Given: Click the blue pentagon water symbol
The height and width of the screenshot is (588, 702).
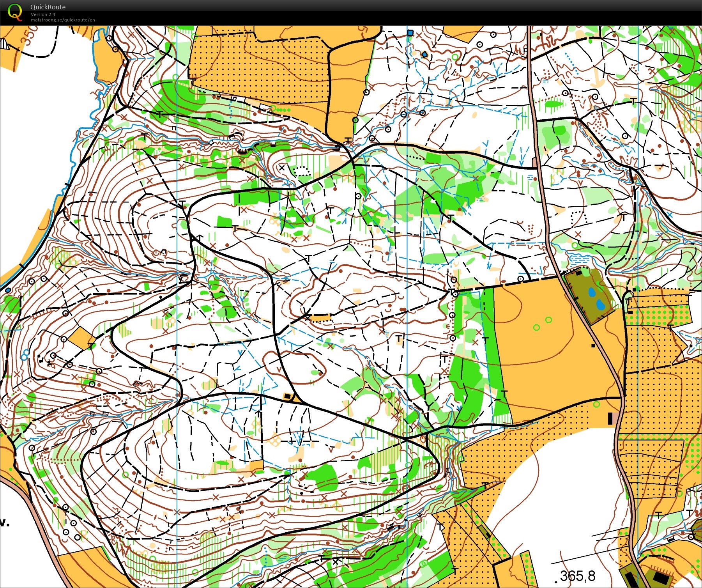Looking at the screenshot, I should [424, 55].
